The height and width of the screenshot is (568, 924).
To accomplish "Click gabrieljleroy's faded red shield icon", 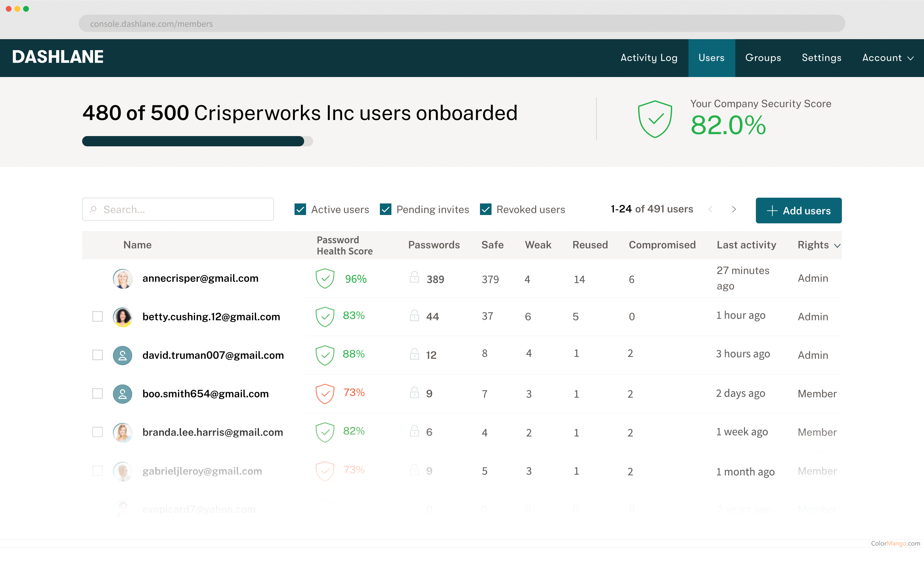I will 325,471.
